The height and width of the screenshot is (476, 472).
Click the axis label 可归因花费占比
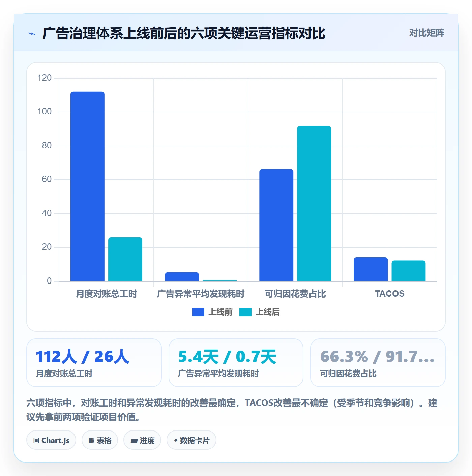(x=295, y=294)
